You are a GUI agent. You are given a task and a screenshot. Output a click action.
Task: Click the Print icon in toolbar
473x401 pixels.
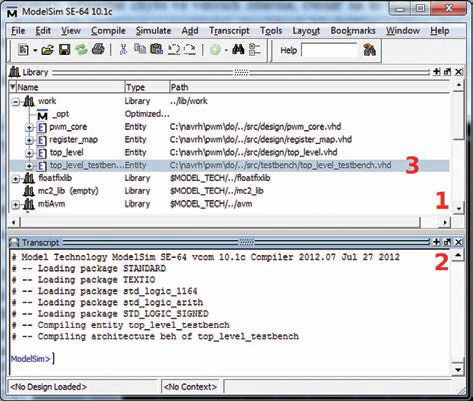[98, 50]
